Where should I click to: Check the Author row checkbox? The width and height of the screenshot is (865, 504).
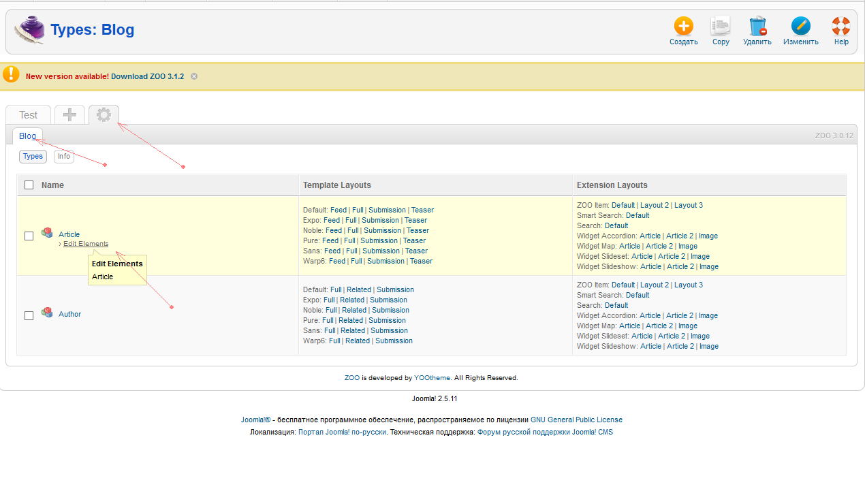pos(29,315)
